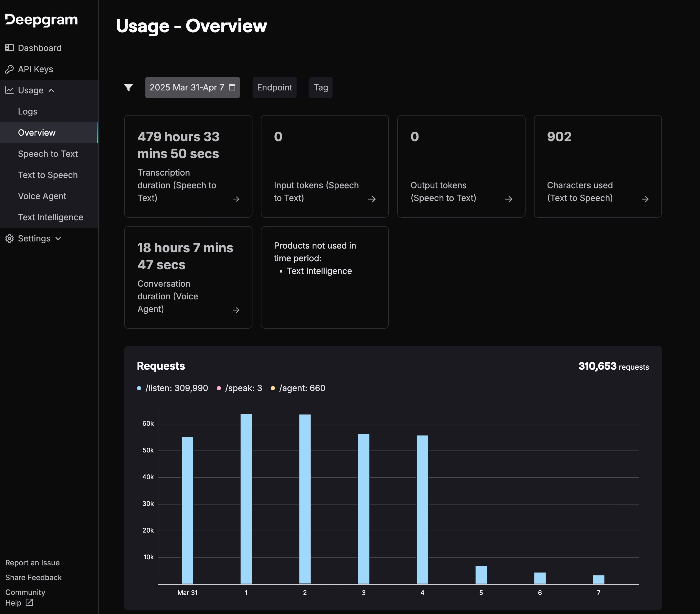
Task: Click the API Keys key icon
Action: pos(9,69)
